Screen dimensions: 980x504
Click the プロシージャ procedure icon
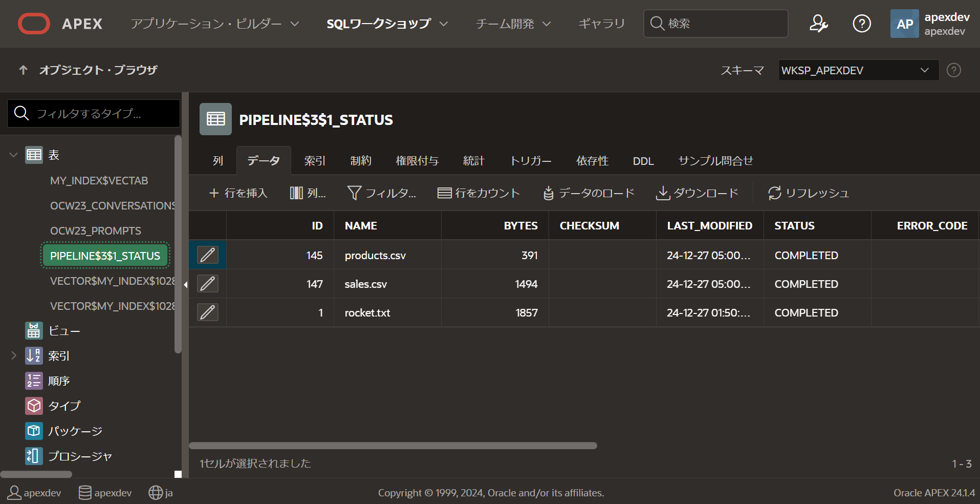[x=34, y=456]
